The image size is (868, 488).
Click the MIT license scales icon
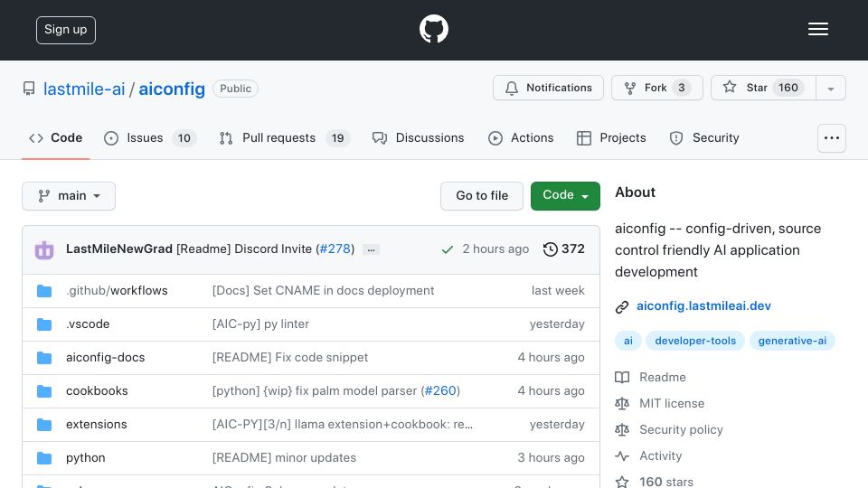point(622,403)
